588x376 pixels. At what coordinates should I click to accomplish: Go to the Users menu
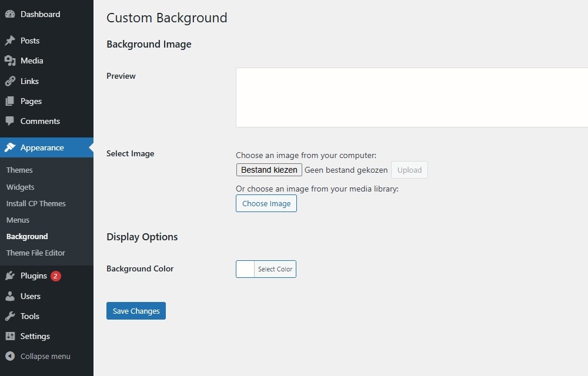click(31, 296)
